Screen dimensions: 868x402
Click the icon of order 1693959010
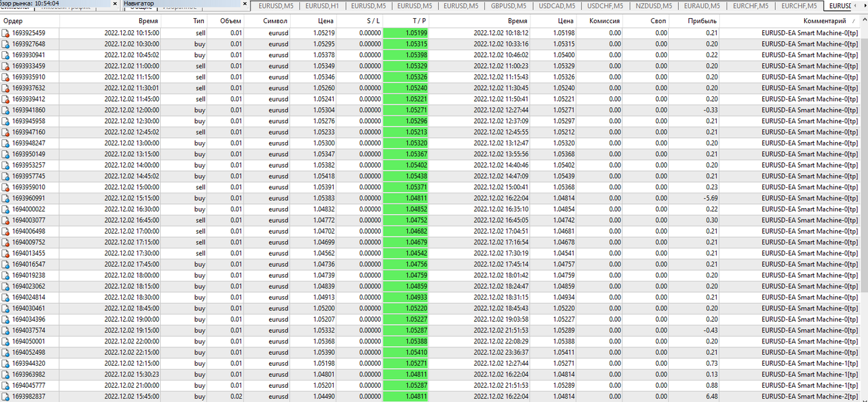pyautogui.click(x=6, y=187)
